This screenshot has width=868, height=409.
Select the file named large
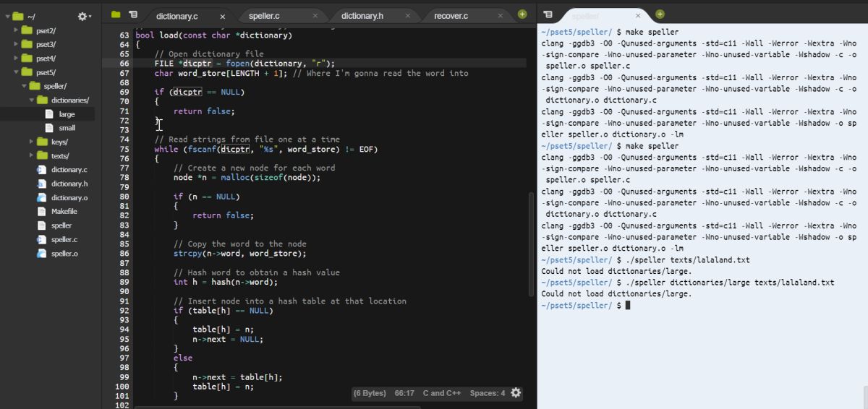coord(67,114)
